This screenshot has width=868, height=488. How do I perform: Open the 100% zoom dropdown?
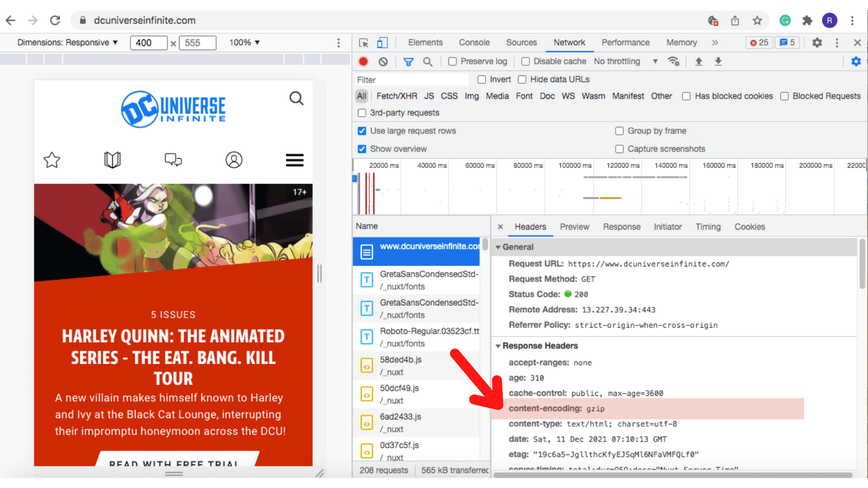tap(245, 42)
